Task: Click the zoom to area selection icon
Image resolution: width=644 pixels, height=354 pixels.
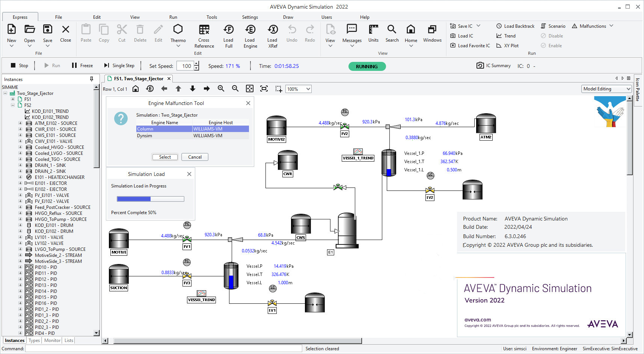Action: [279, 89]
